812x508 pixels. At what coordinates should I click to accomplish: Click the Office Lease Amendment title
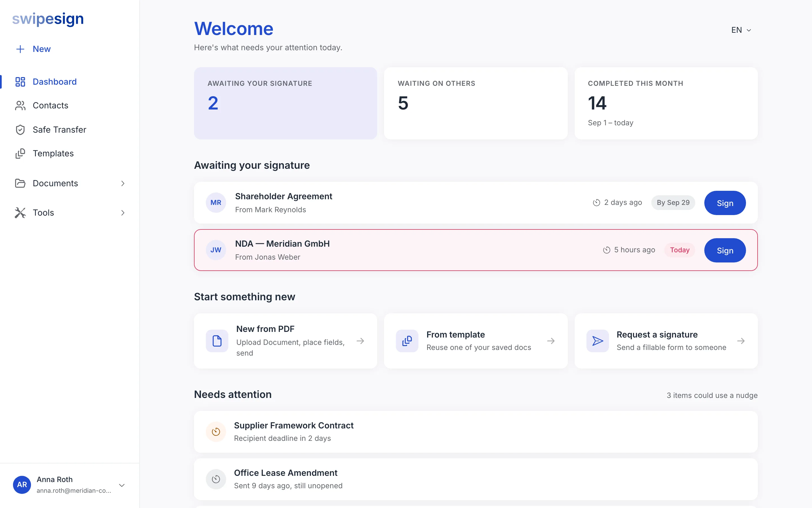[x=286, y=473]
